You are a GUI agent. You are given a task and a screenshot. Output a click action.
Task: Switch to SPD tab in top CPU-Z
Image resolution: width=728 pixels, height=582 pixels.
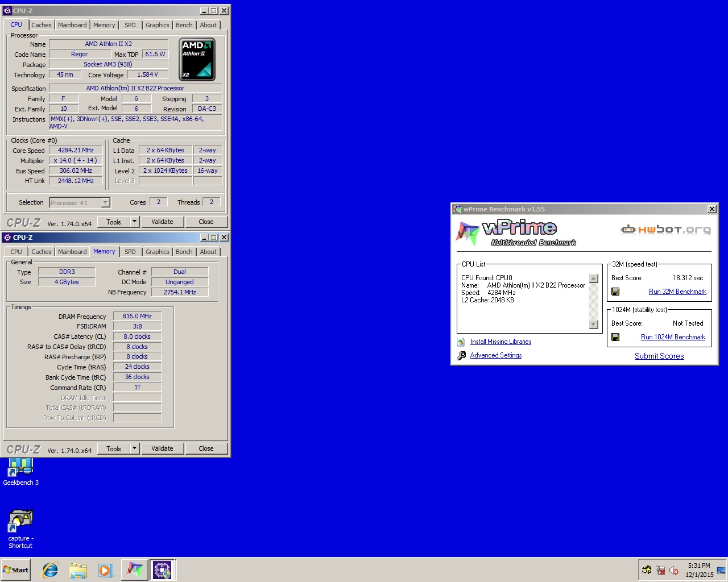(x=130, y=25)
